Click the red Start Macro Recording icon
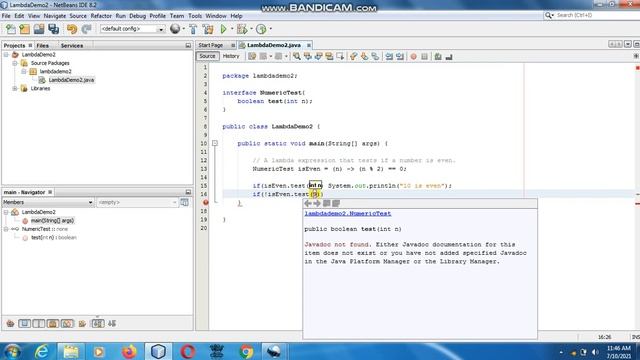The height and width of the screenshot is (360, 640). (x=413, y=56)
